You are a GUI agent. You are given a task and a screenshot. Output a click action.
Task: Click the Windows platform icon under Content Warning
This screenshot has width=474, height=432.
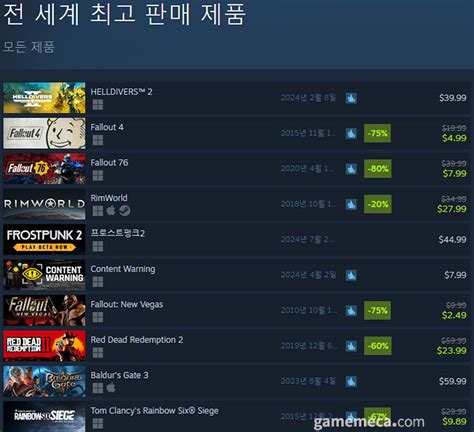(98, 282)
